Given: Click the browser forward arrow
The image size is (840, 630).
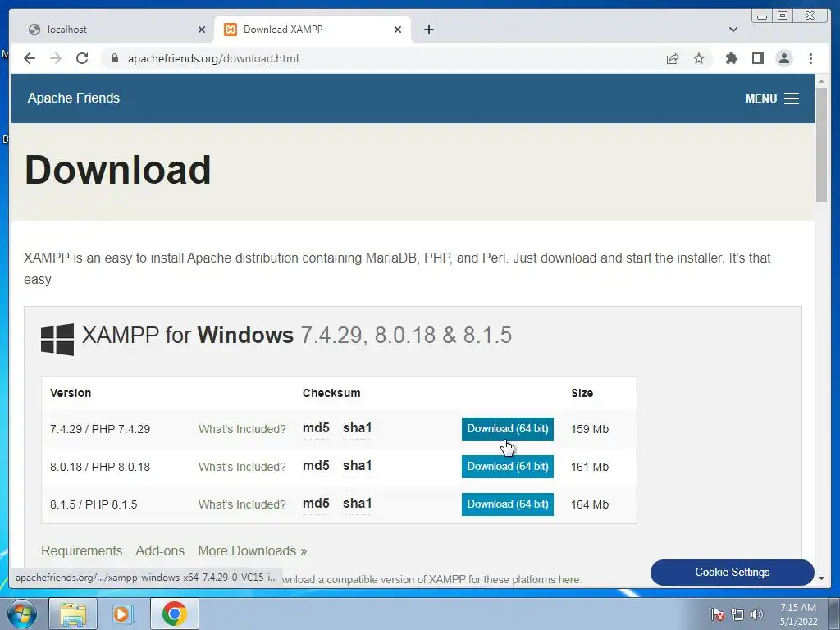Looking at the screenshot, I should click(56, 58).
